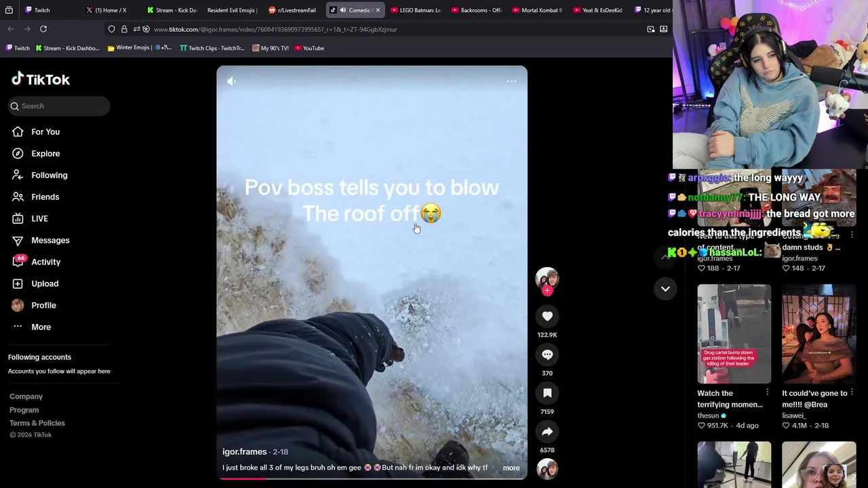The image size is (868, 488).
Task: Open Messages in the sidebar
Action: [50, 240]
